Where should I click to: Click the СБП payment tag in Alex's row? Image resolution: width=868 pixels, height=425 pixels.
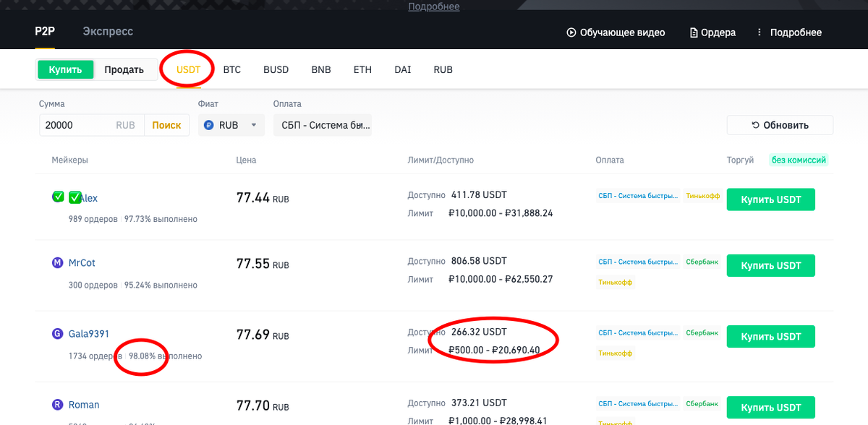point(639,196)
